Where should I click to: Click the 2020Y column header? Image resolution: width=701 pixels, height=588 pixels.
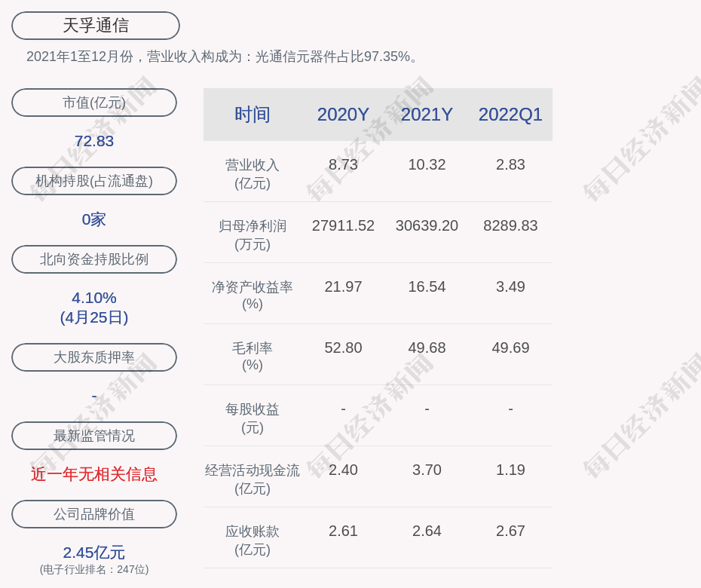344,115
